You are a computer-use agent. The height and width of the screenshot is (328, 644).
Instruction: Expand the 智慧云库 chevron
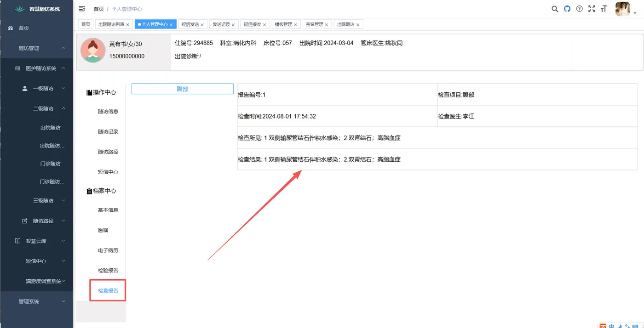click(63, 241)
